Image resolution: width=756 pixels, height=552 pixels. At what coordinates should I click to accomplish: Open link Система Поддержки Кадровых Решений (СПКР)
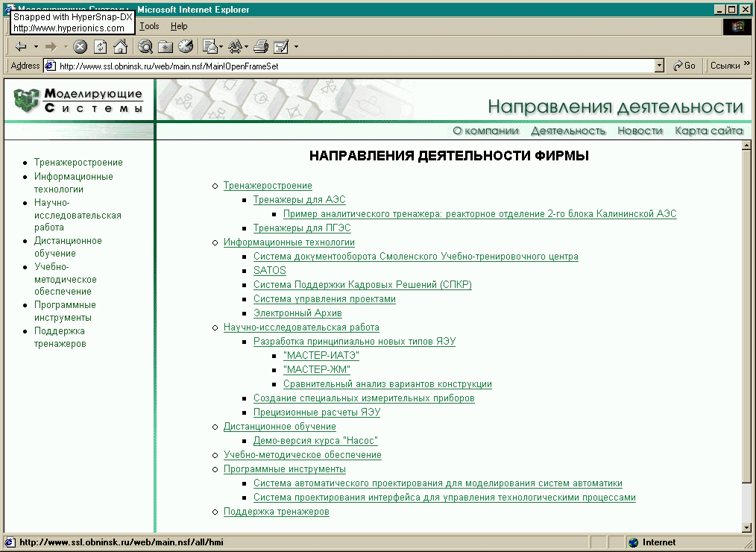(x=362, y=285)
